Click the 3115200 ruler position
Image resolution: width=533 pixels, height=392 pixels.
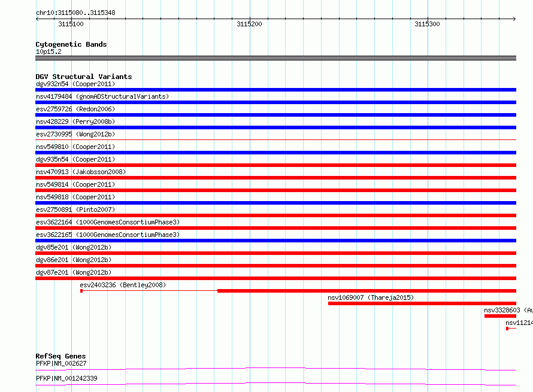249,24
